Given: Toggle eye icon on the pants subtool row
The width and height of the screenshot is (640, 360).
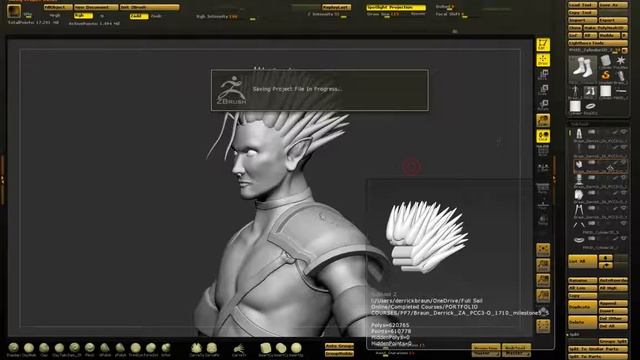Looking at the screenshot, I should [623, 208].
